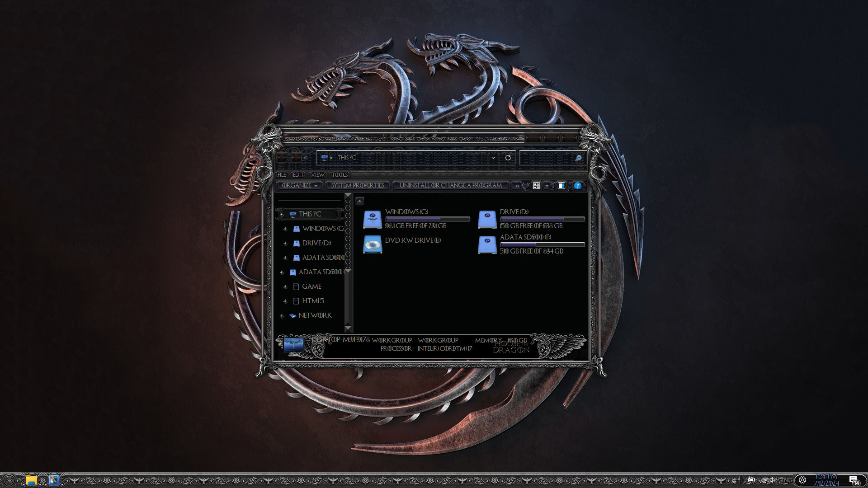Click the navigation pane scroll down arrow

(348, 327)
